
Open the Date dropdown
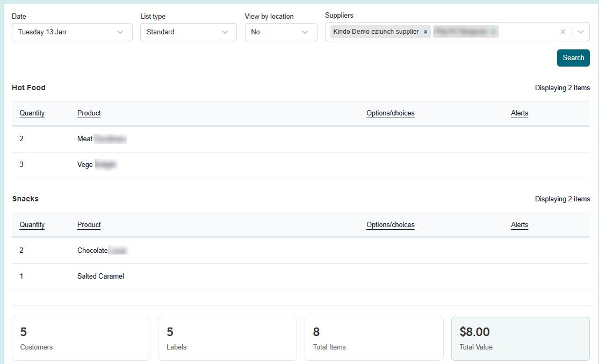[72, 32]
